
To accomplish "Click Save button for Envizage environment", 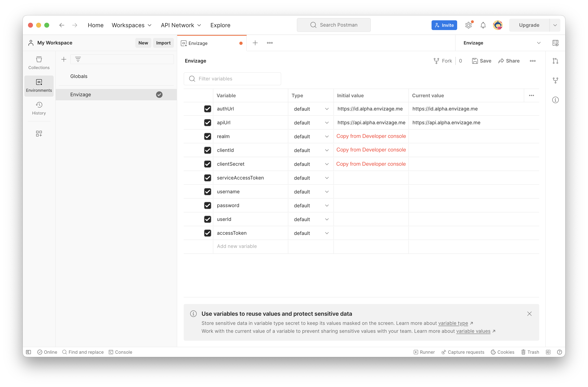I will 481,61.
